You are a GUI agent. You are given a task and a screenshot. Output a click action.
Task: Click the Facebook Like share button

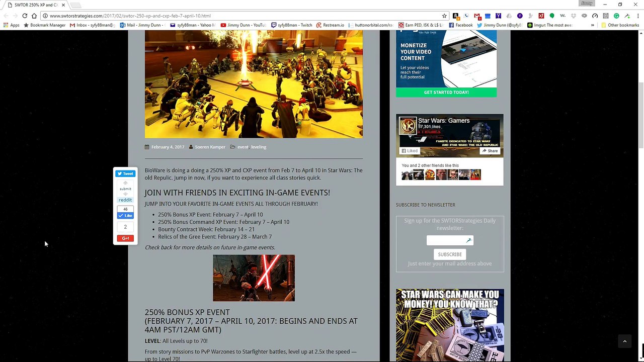pyautogui.click(x=125, y=216)
